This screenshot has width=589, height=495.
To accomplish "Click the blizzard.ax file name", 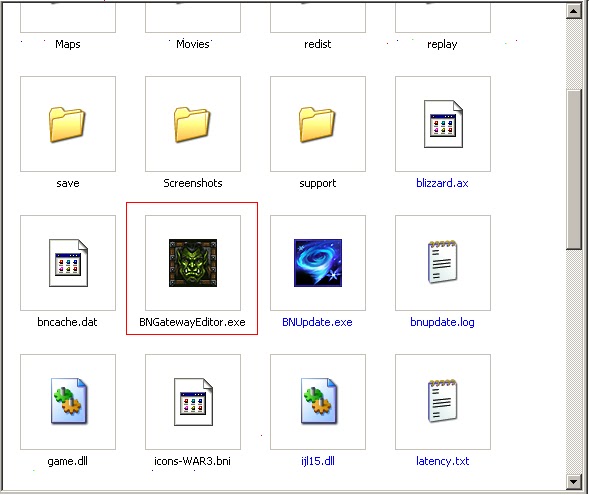I will [442, 183].
